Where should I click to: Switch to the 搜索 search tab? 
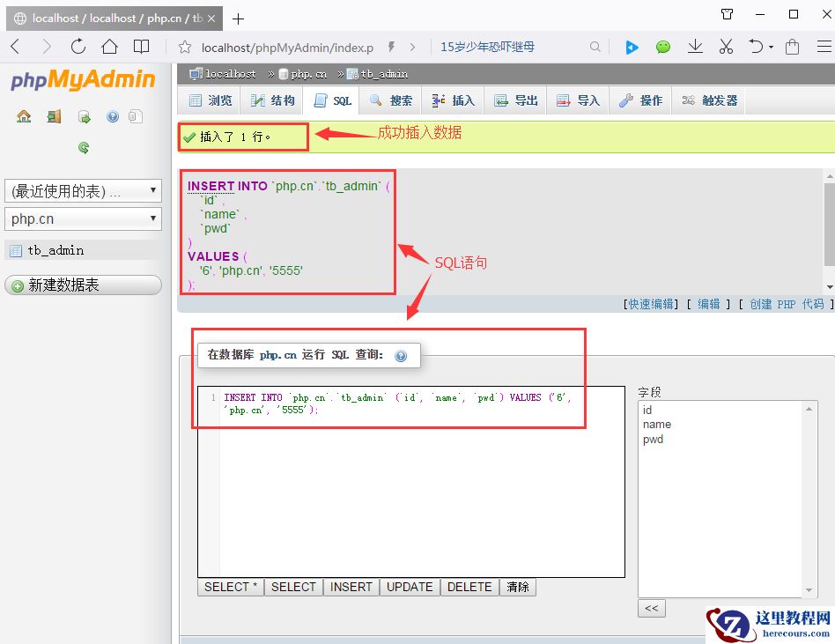pyautogui.click(x=391, y=100)
